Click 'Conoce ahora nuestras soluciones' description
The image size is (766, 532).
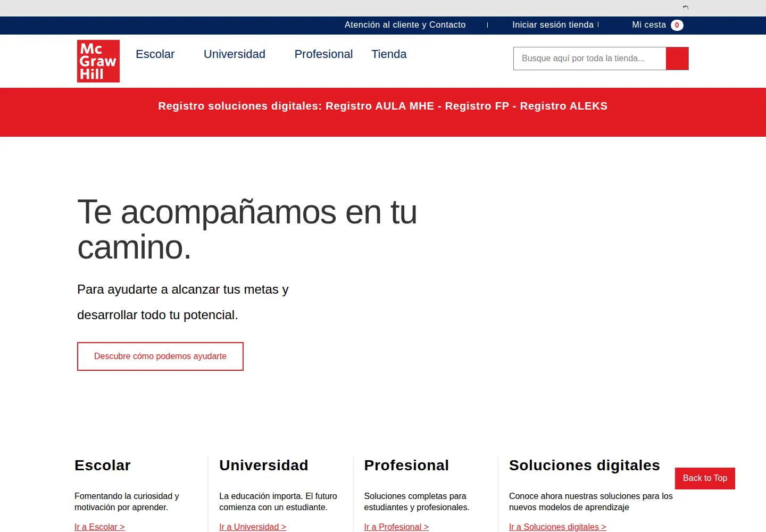click(591, 502)
